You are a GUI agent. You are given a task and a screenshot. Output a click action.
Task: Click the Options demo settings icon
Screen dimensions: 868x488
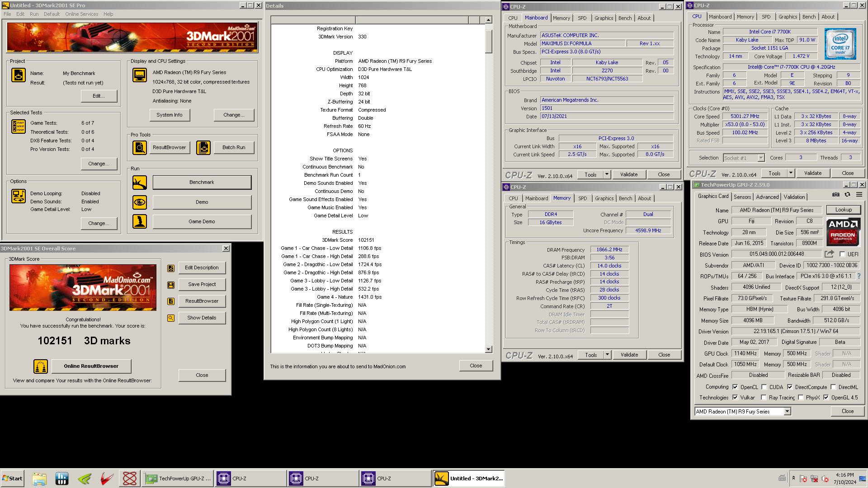19,196
